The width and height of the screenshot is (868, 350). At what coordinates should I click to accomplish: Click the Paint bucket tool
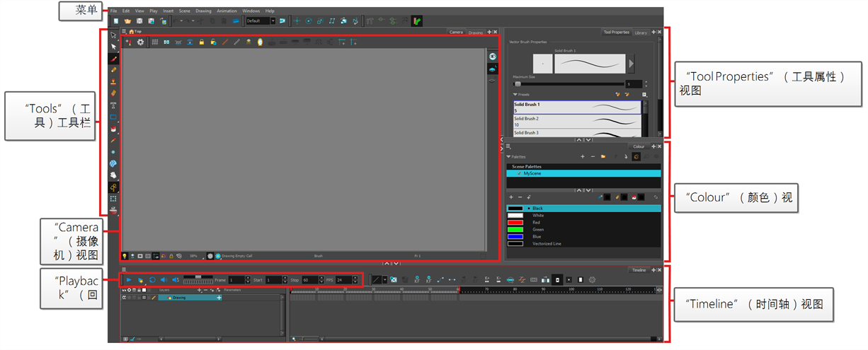pos(113,129)
